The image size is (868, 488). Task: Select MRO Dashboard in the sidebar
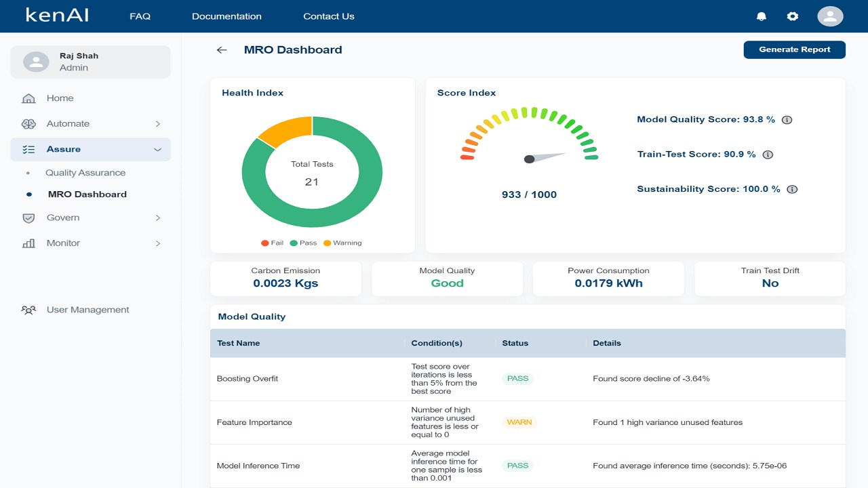(x=87, y=195)
